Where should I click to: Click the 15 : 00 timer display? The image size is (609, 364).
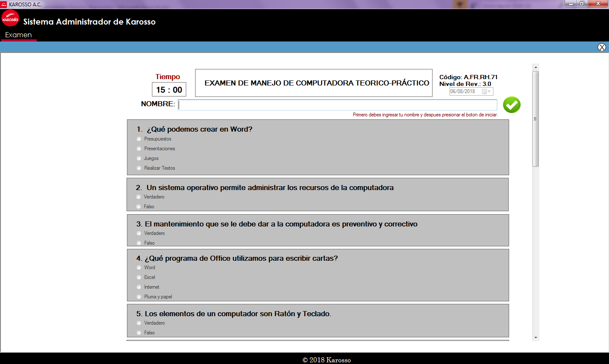(169, 90)
